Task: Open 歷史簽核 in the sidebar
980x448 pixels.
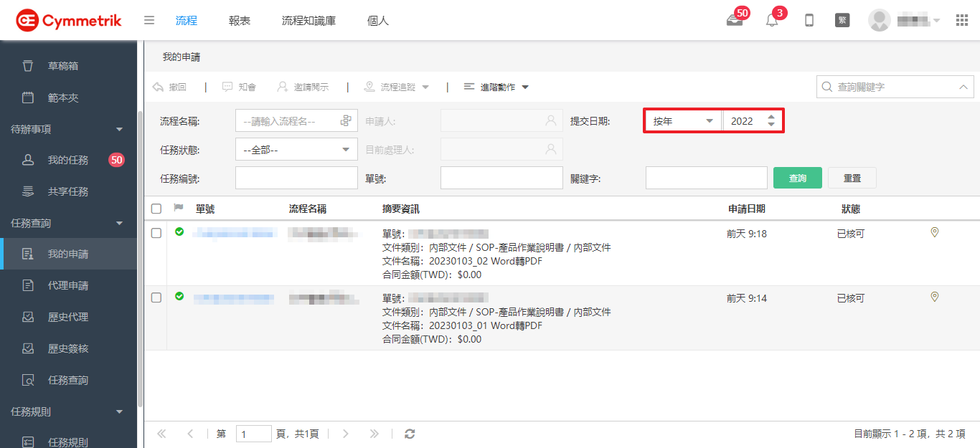Action: 68,348
